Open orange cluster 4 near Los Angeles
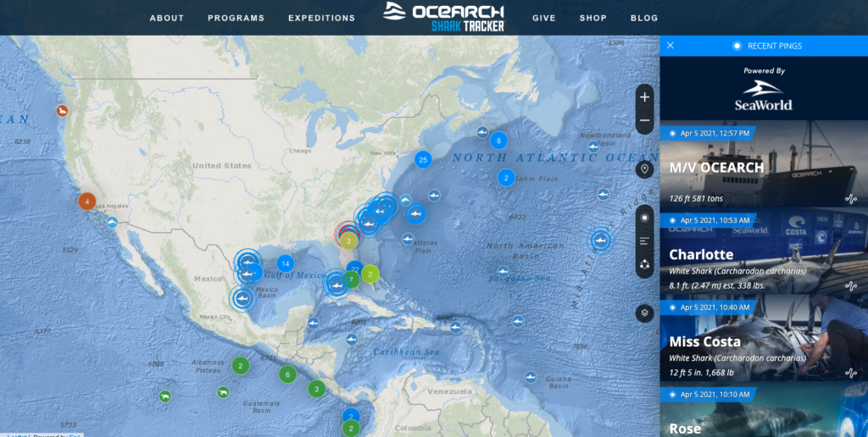This screenshot has width=868, height=437. pos(87,201)
